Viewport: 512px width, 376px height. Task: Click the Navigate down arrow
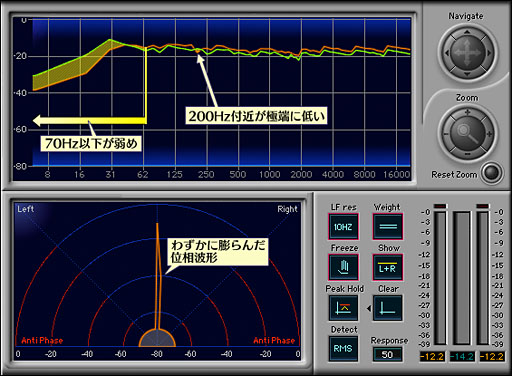467,74
